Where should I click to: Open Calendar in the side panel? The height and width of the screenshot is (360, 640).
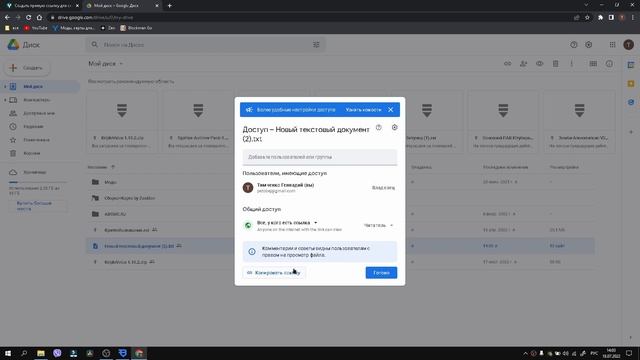pyautogui.click(x=631, y=65)
